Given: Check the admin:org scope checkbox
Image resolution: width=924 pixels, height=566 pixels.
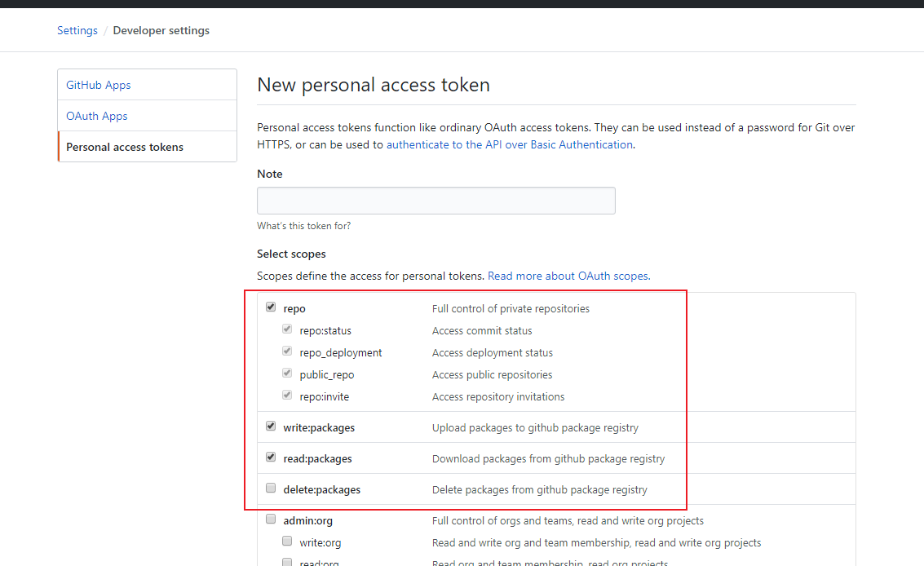Looking at the screenshot, I should point(271,520).
